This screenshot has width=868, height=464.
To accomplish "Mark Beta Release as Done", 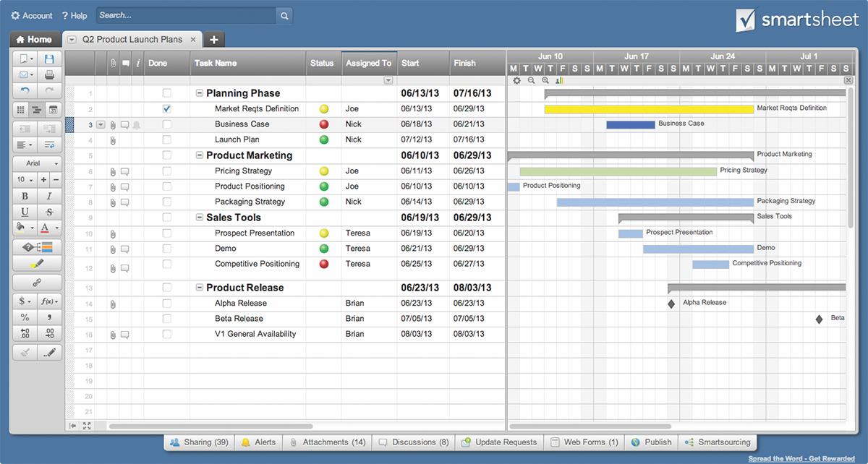I will [x=167, y=319].
